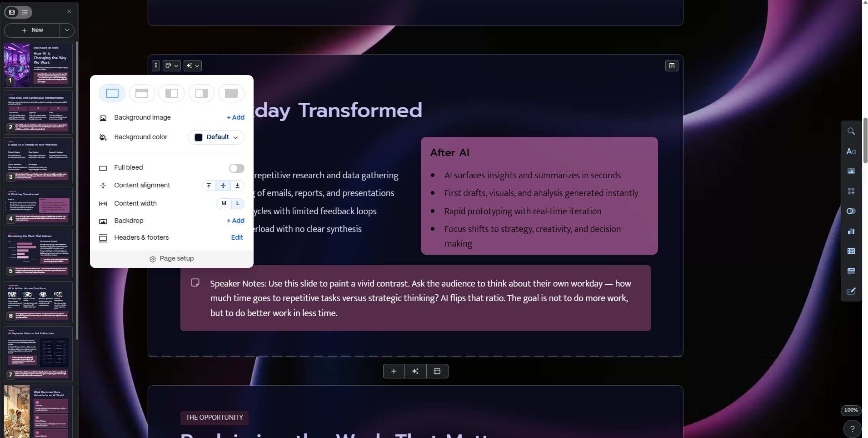Image resolution: width=868 pixels, height=438 pixels.
Task: Edit Headers & footers
Action: point(237,237)
